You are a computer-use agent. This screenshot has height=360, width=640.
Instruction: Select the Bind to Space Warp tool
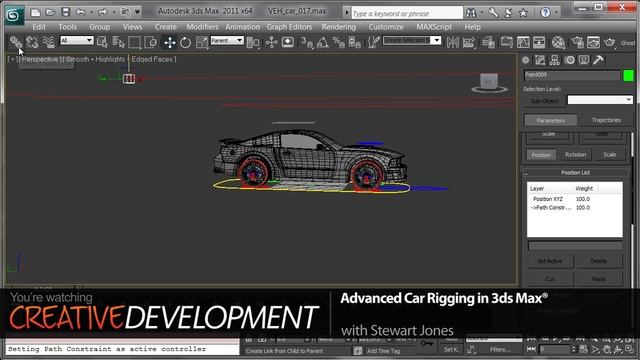click(49, 42)
